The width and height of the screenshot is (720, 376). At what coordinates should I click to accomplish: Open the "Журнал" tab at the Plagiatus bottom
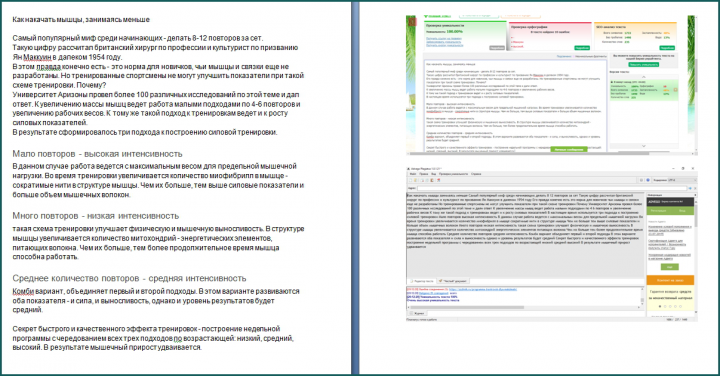point(418,313)
